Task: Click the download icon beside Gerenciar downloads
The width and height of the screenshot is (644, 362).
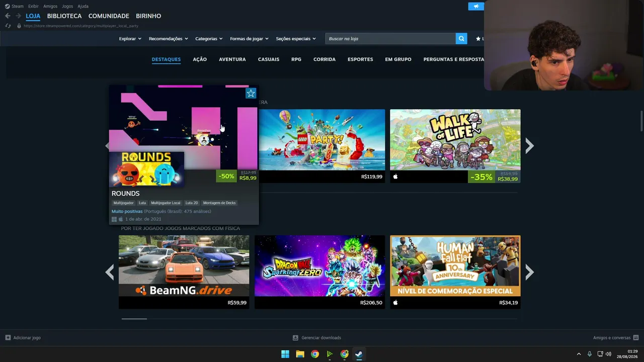Action: (x=295, y=338)
